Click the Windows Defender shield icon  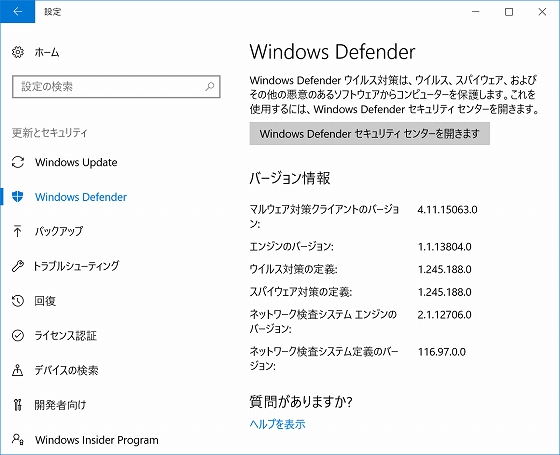pos(18,196)
